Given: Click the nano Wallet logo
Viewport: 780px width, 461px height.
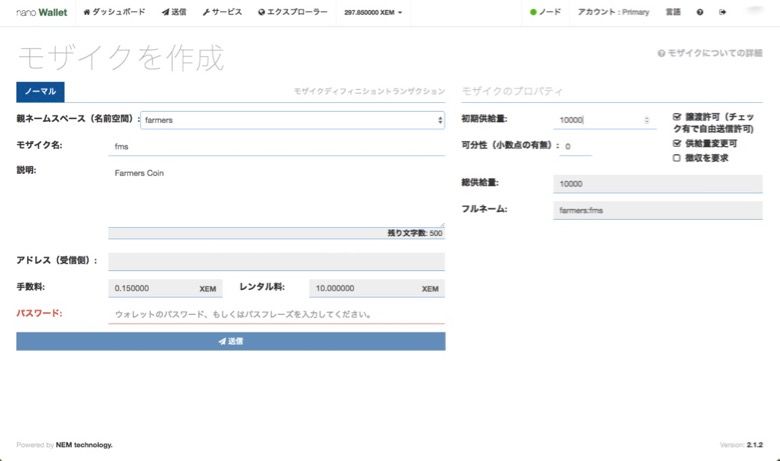Looking at the screenshot, I should [42, 12].
